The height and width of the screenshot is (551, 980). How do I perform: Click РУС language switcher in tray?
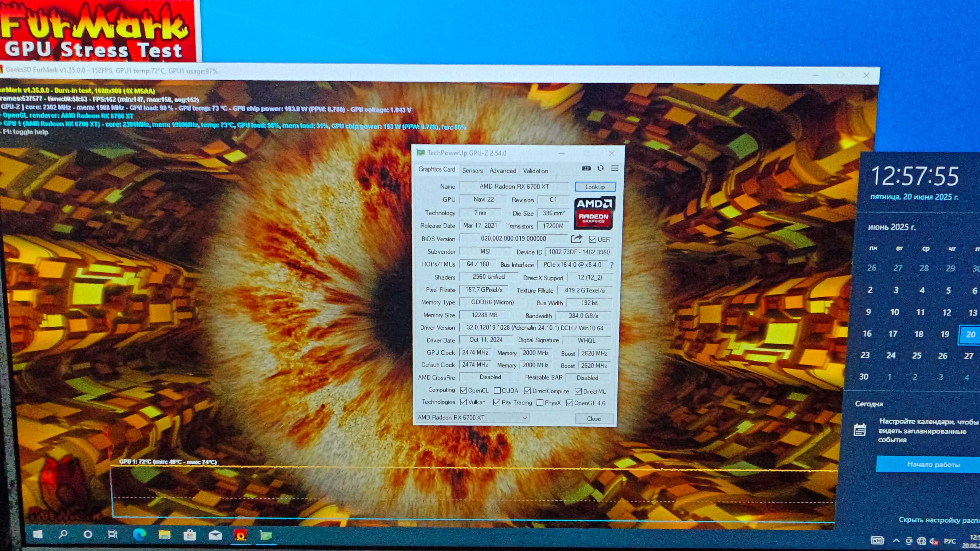click(x=950, y=541)
